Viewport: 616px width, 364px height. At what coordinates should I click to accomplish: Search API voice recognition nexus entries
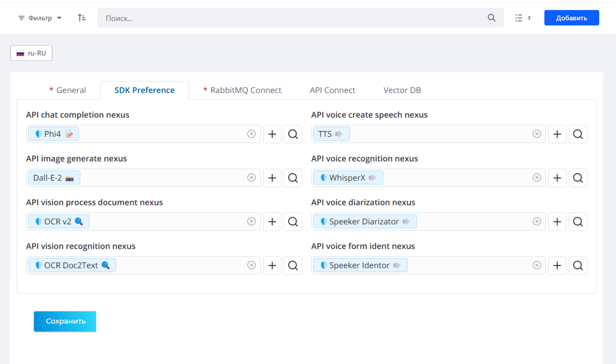coord(578,178)
